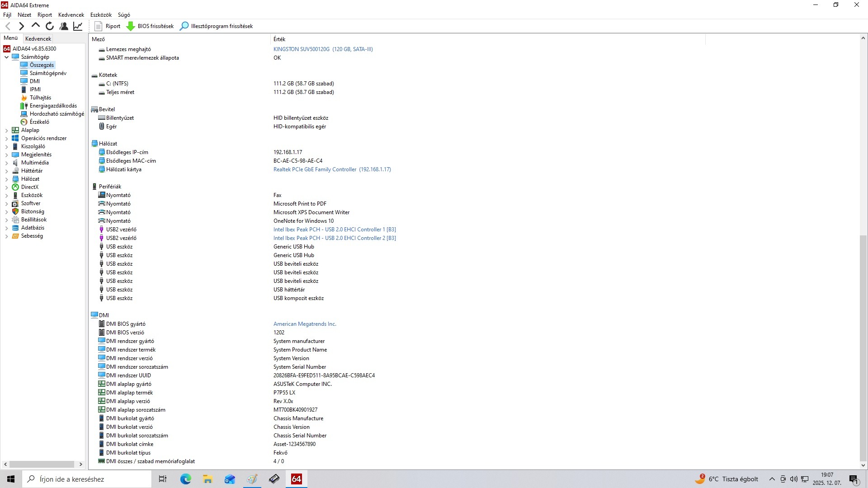This screenshot has height=488, width=868.
Task: Expand the Háttértár tree node
Action: [x=6, y=171]
